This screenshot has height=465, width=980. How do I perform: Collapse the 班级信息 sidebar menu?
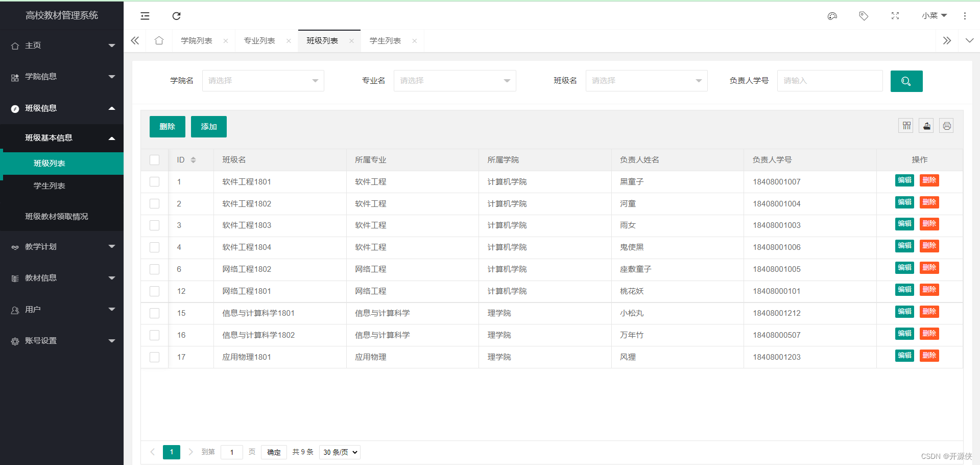(62, 108)
